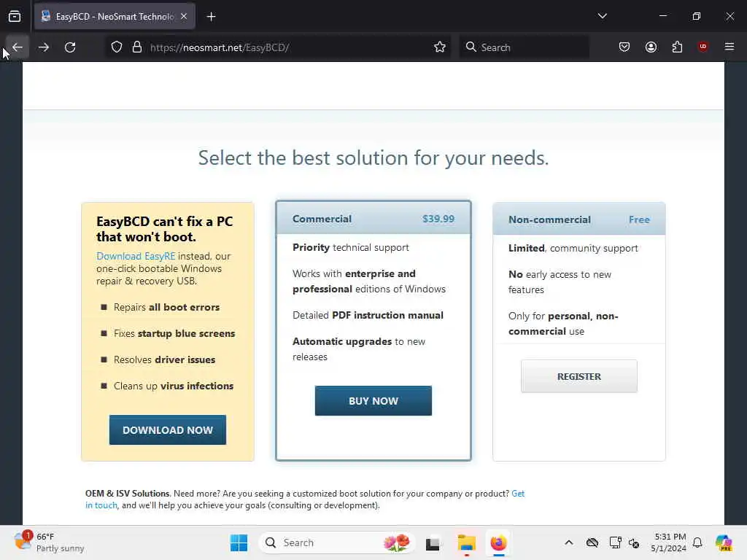Open Task View from the taskbar
The image size is (747, 560).
433,542
